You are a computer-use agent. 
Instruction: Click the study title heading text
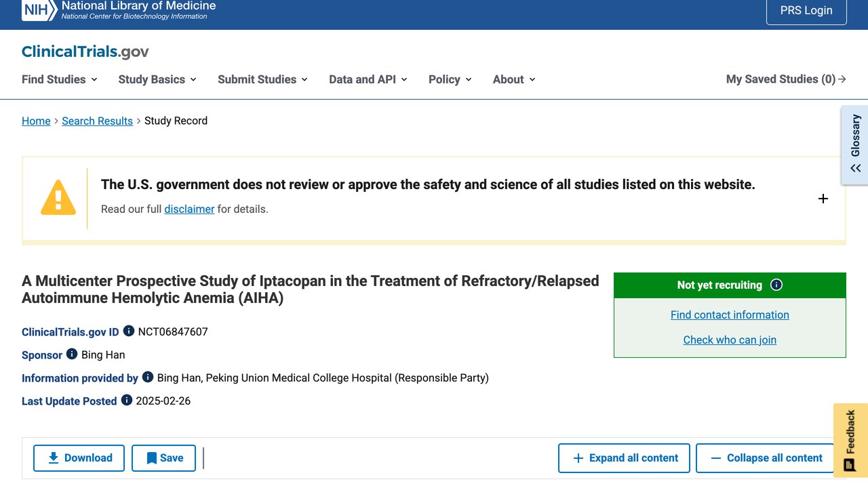[311, 289]
